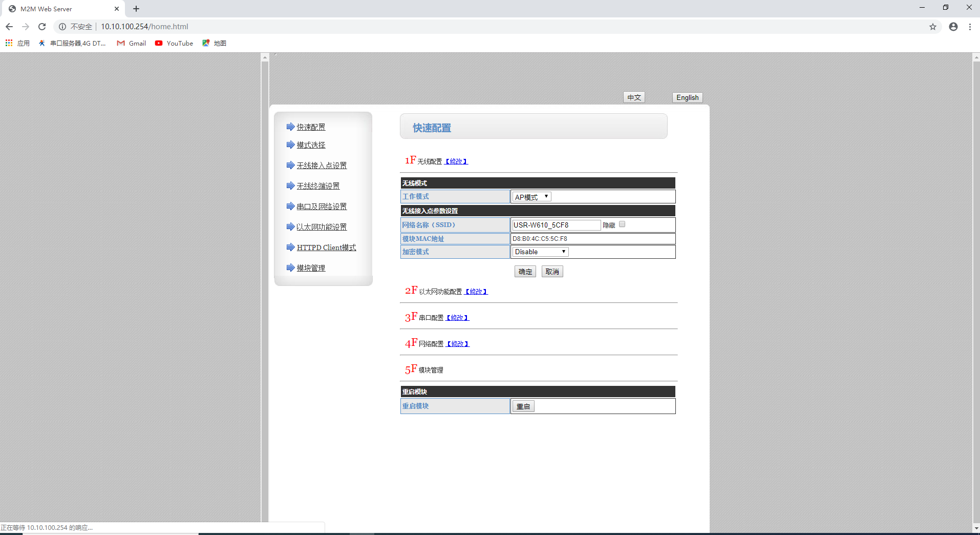The image size is (980, 535).
Task: Select 串口及网络设置 from the sidebar
Action: (322, 207)
